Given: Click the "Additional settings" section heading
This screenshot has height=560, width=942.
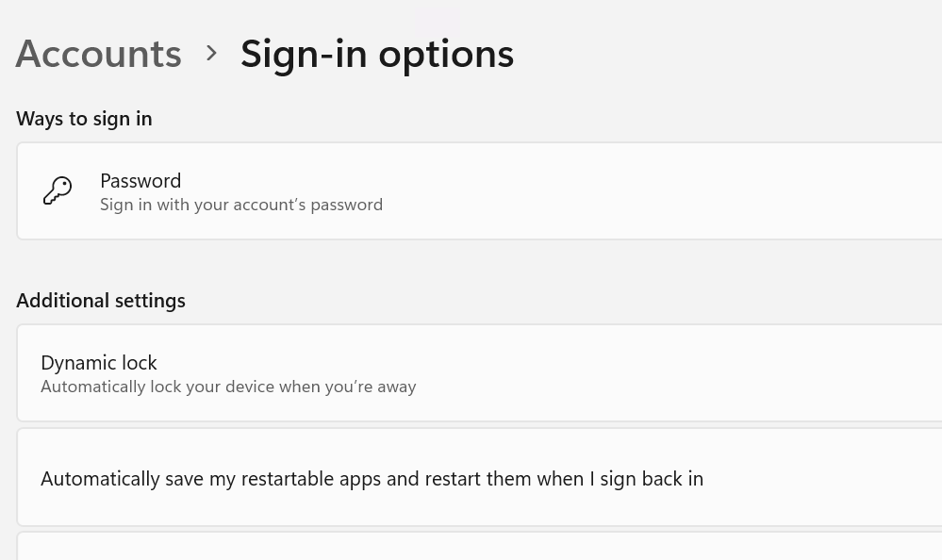Looking at the screenshot, I should click(101, 301).
